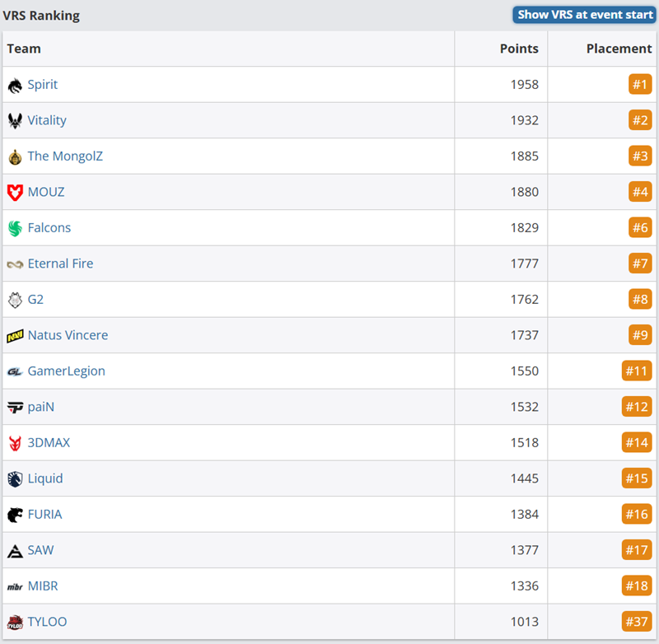Image resolution: width=659 pixels, height=644 pixels.
Task: Click the Team column header
Action: click(x=24, y=49)
